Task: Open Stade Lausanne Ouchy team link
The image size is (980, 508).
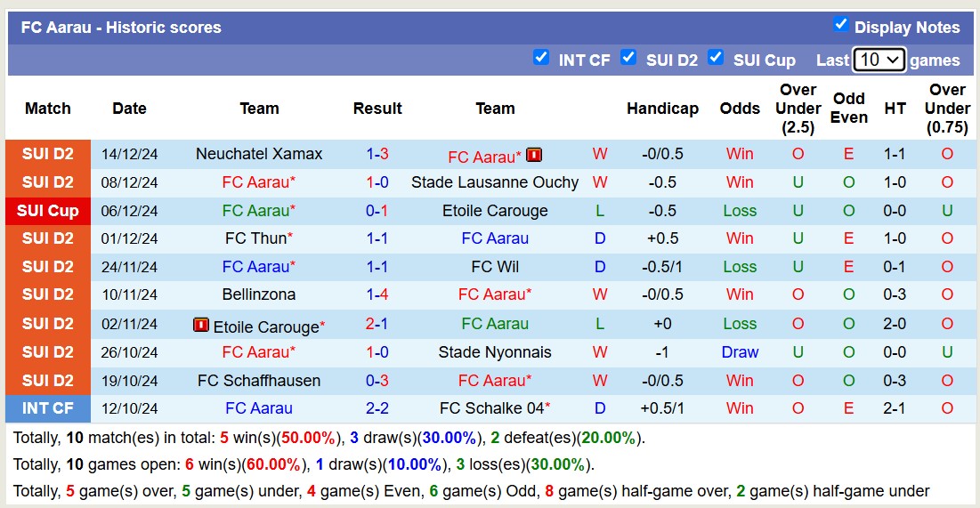Action: (x=495, y=182)
